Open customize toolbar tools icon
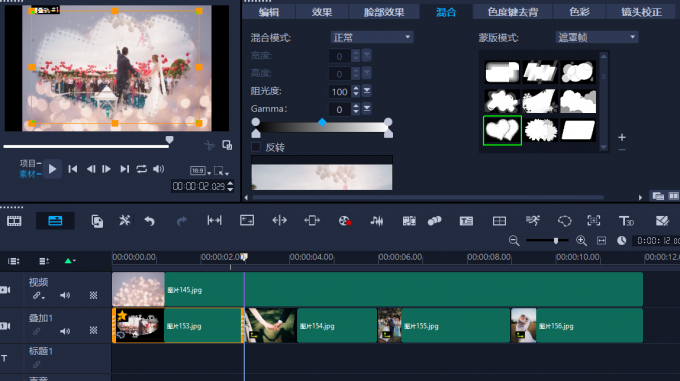Image resolution: width=680 pixels, height=381 pixels. [124, 221]
